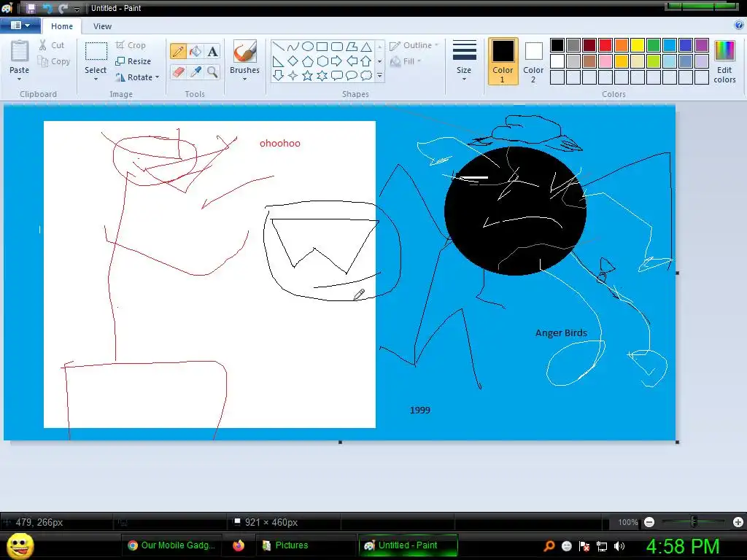Choose the Up arrow shape
The image size is (747, 560).
point(366,61)
